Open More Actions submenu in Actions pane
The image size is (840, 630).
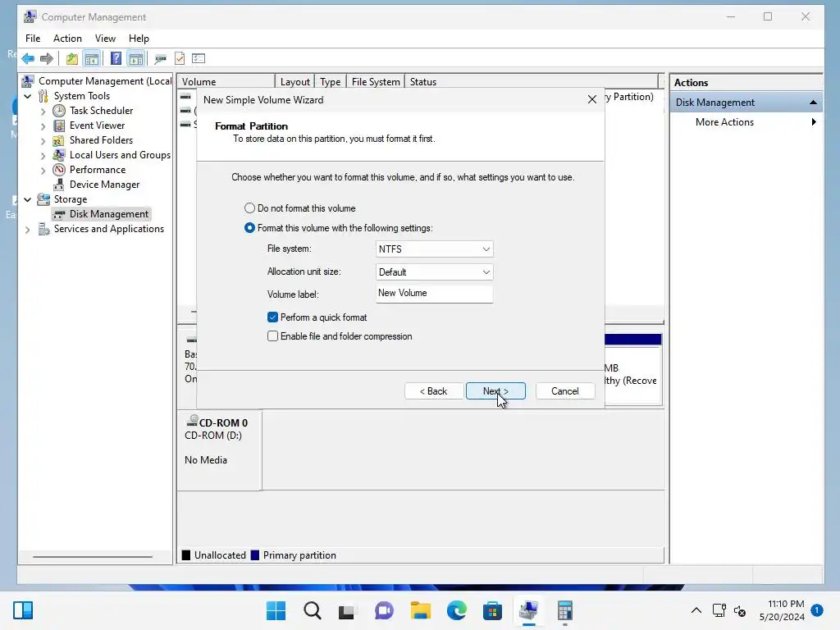(746, 122)
